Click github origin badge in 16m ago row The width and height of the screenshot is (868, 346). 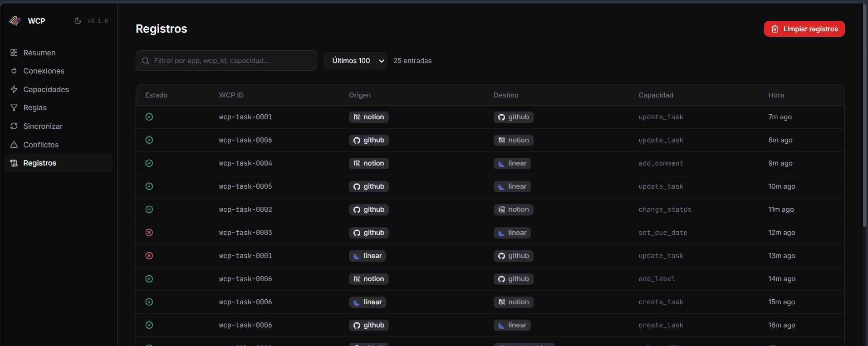368,325
